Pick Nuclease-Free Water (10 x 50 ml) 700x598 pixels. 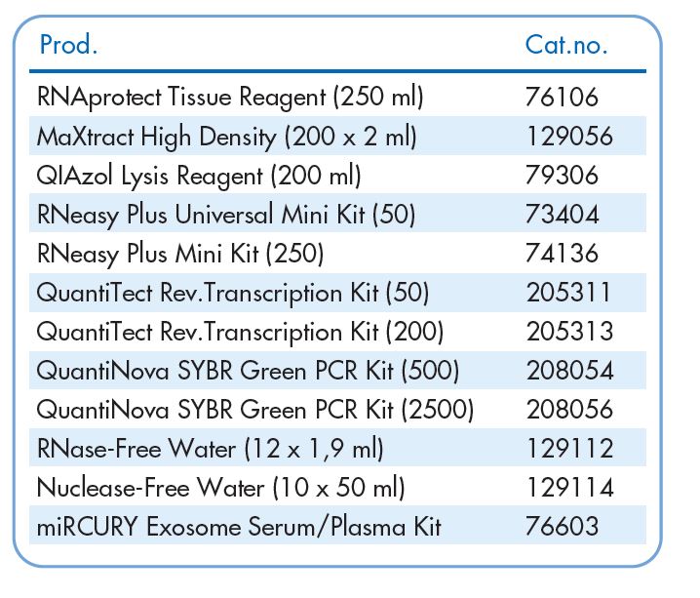point(220,488)
